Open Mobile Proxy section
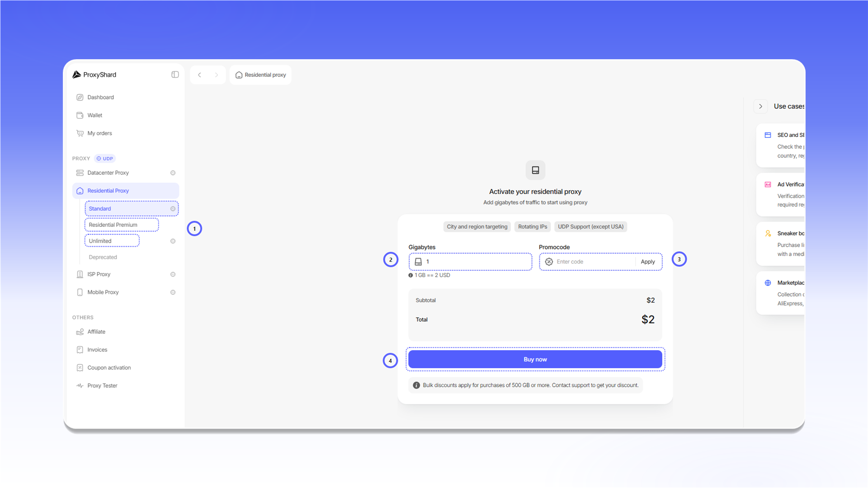The width and height of the screenshot is (868, 488). (x=126, y=292)
